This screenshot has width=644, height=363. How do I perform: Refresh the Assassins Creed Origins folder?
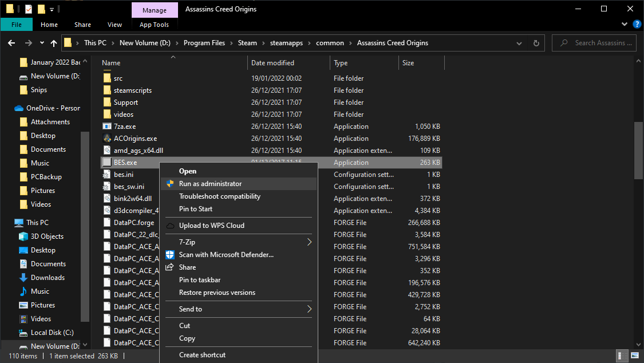point(536,43)
